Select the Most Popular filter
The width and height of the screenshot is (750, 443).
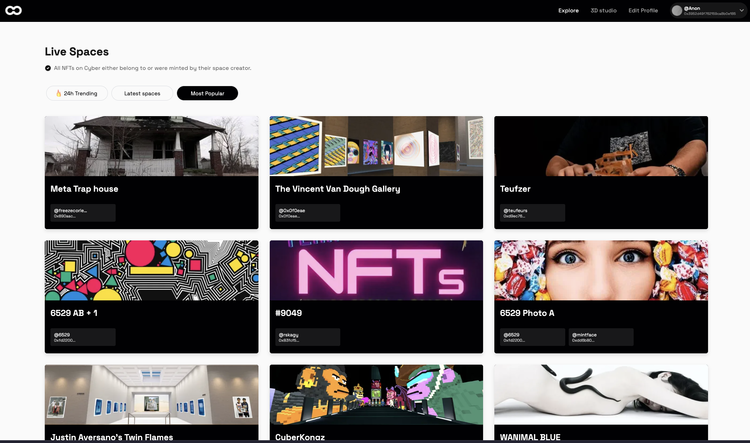(x=207, y=93)
